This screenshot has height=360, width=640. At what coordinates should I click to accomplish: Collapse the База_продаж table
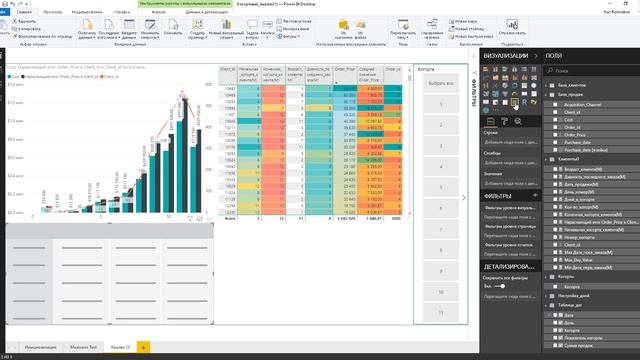tap(546, 94)
